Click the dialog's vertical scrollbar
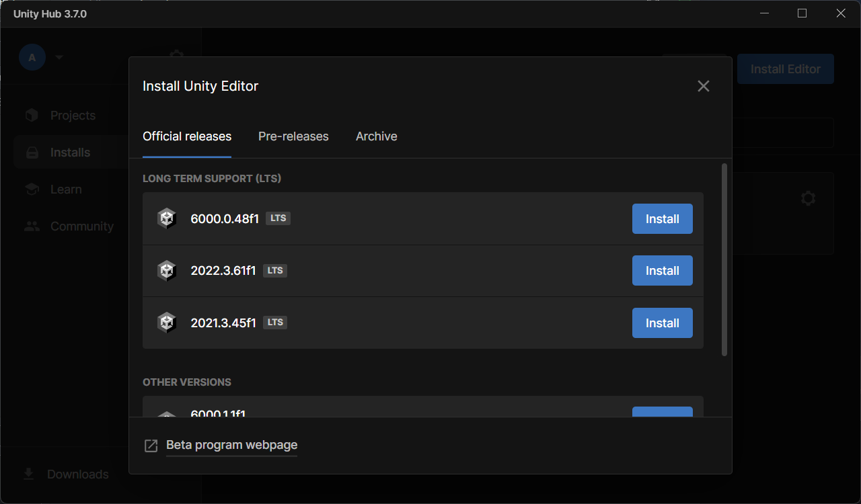The height and width of the screenshot is (504, 861). pos(724,259)
